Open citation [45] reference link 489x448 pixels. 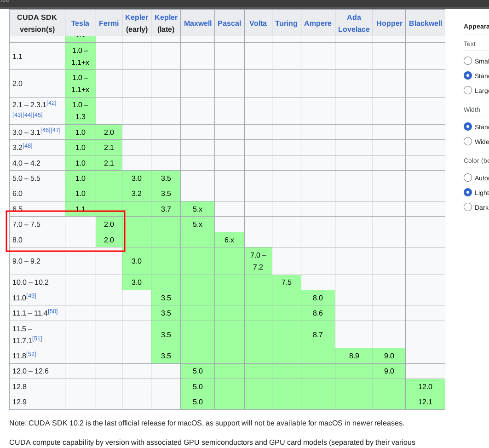37,115
